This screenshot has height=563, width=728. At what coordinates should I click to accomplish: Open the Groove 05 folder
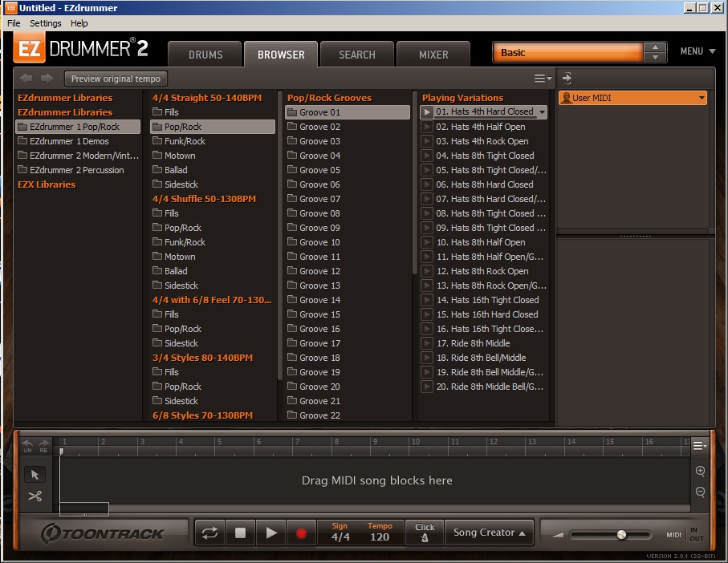pos(348,170)
